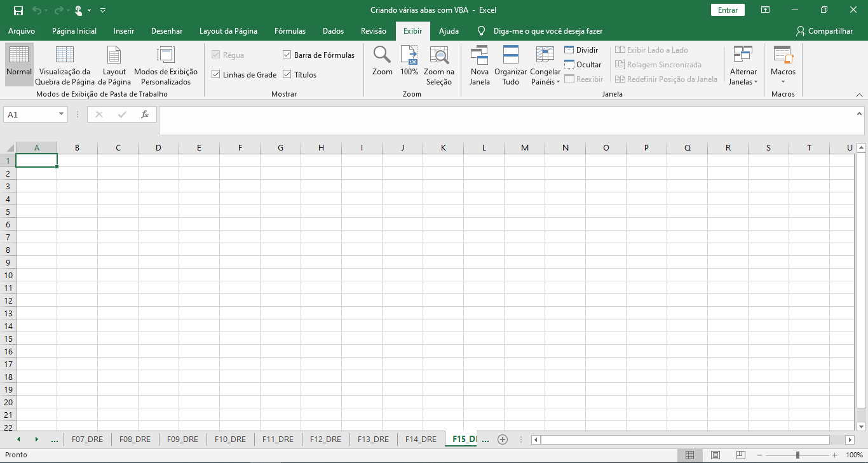Apply Zoom na Seleção

coord(439,64)
